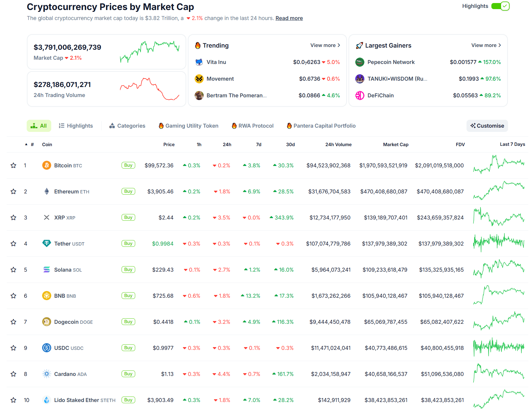Viewport: 532px width, 412px height.
Task: Click the TANUKI•WISDOM coin icon
Action: (360, 79)
